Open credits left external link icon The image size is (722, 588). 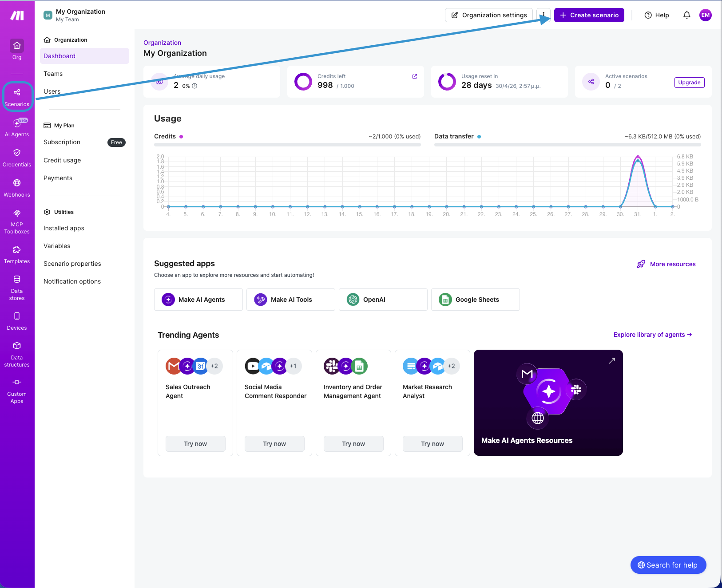tap(415, 76)
